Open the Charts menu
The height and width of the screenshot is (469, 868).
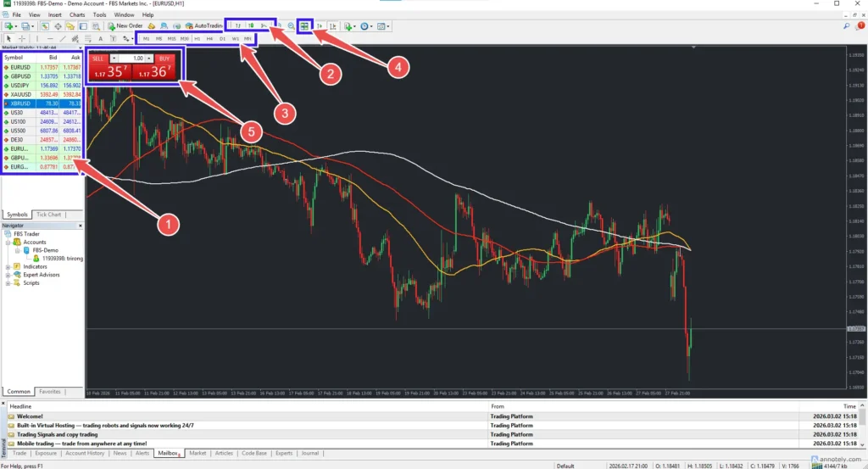coord(77,15)
